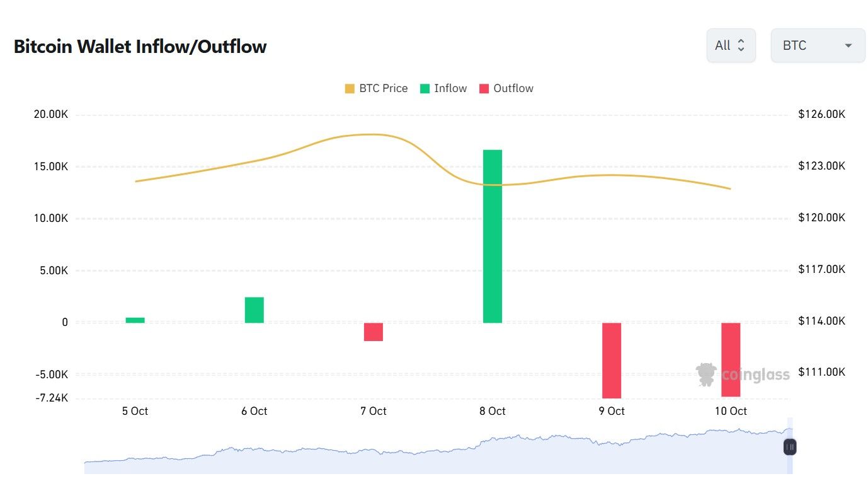Click the yellow BTC Price legend swatch
Viewport: 868px width, 481px height.
click(x=350, y=89)
